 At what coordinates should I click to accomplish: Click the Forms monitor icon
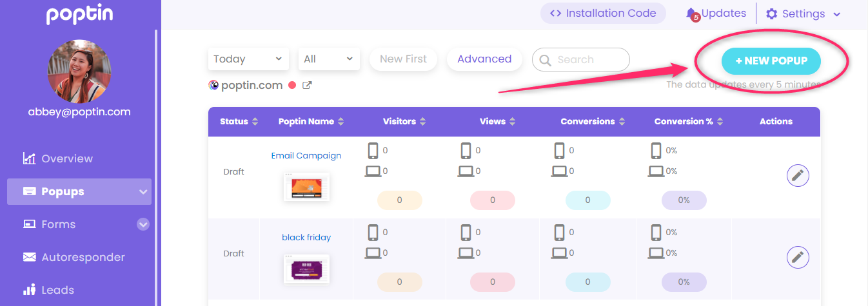click(29, 224)
